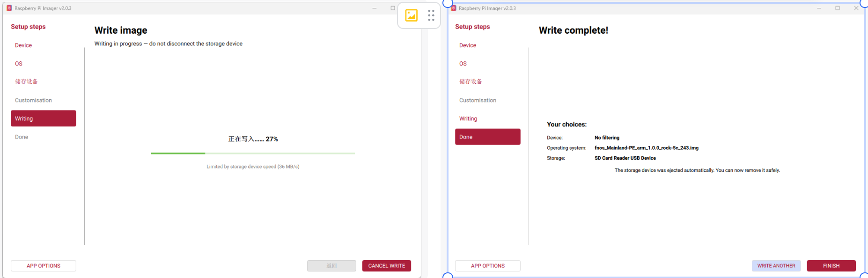This screenshot has width=868, height=278.
Task: Select the highlighted Done step in right window
Action: coord(488,137)
